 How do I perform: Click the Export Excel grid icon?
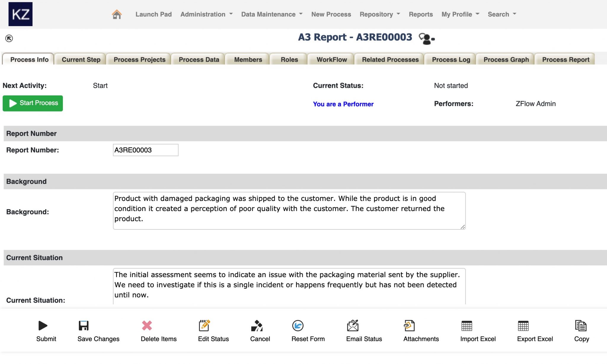[524, 325]
